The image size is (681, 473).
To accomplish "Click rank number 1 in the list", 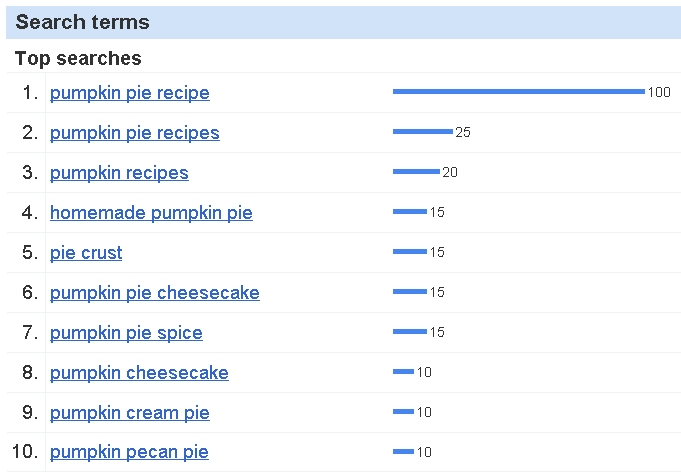I will [29, 93].
